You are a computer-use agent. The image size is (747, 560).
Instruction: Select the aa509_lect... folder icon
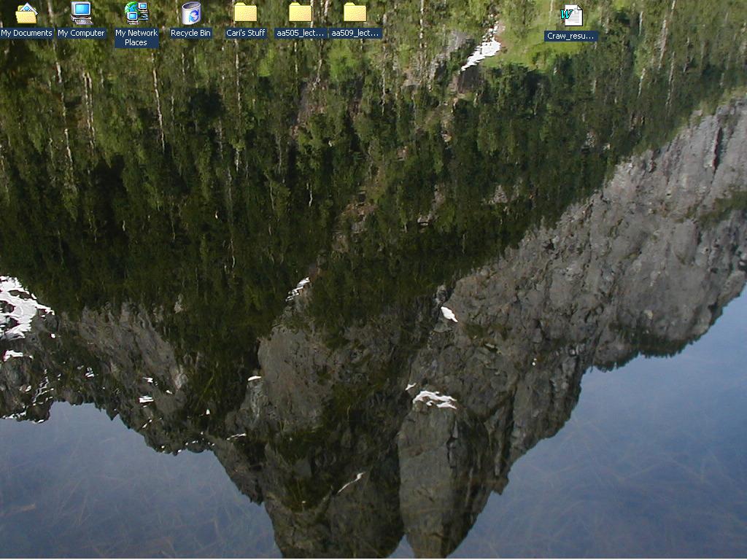click(355, 12)
